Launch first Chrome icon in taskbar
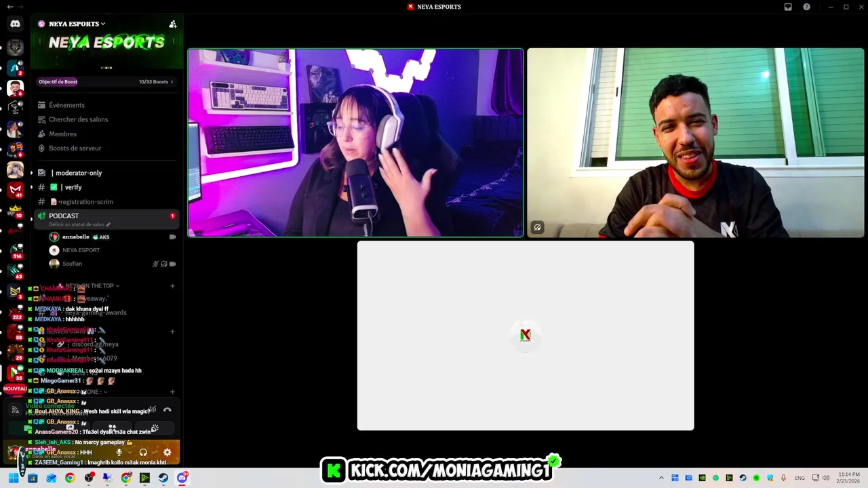 [70, 478]
